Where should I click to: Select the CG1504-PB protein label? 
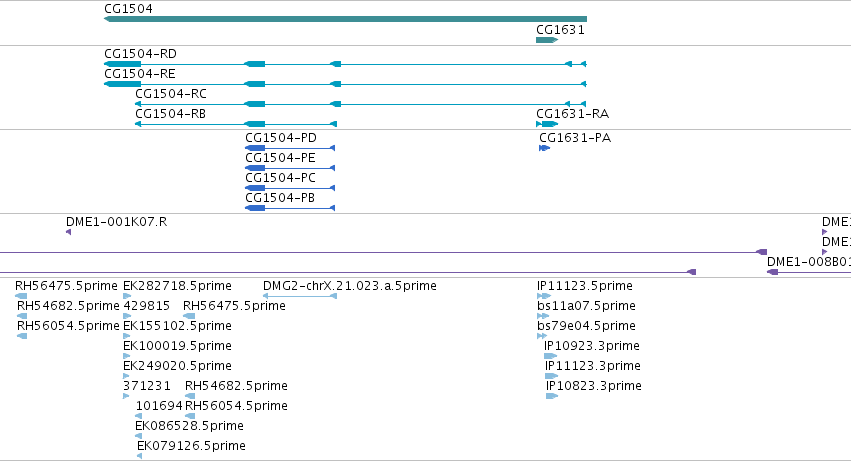click(280, 198)
